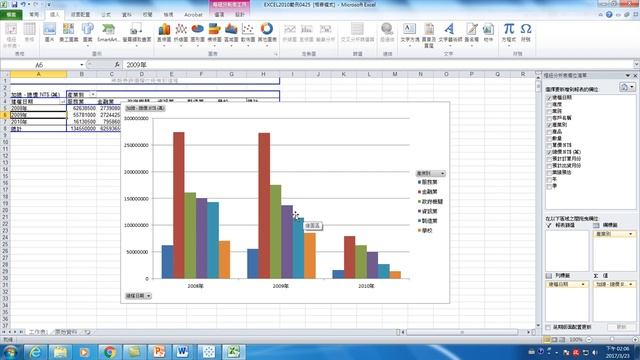The height and width of the screenshot is (360, 640).
Task: Open the 產業別 column label filter in the pivot table
Action: point(93,94)
